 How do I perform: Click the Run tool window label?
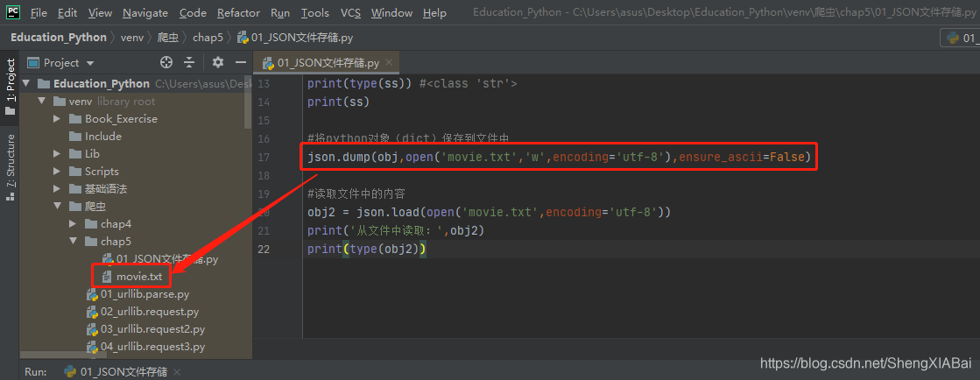tap(36, 371)
